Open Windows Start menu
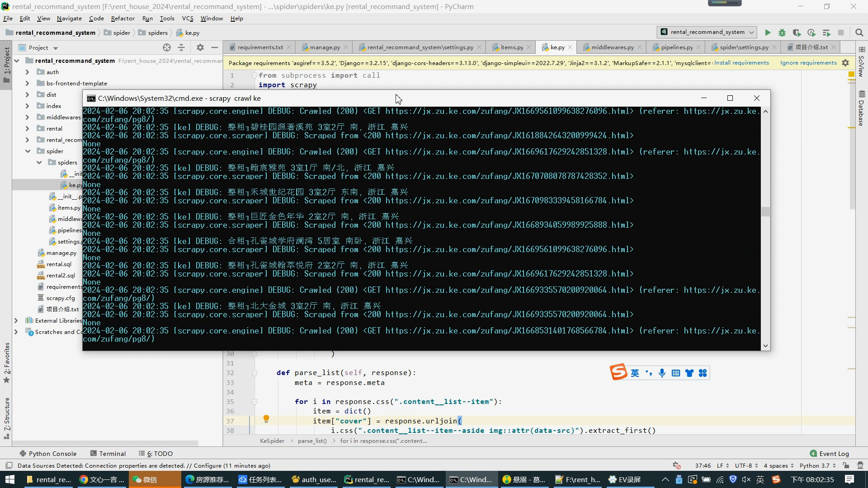 (10, 479)
